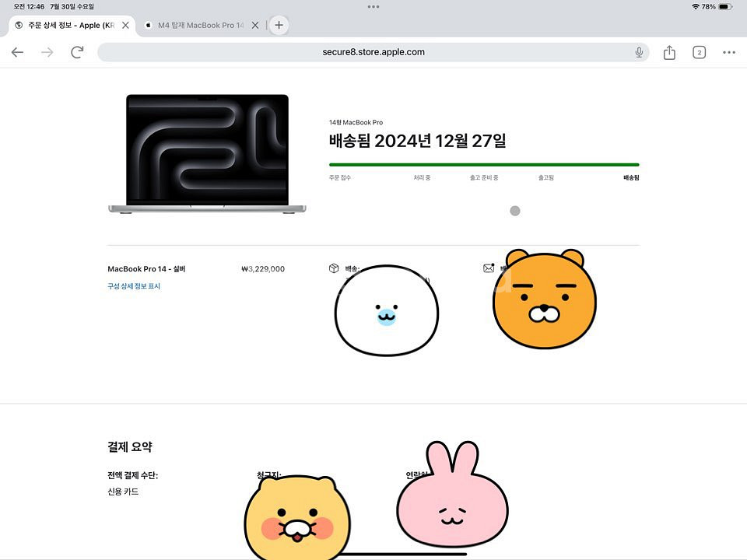
Task: Click the 14형 MacBook Pro small label
Action: [356, 122]
